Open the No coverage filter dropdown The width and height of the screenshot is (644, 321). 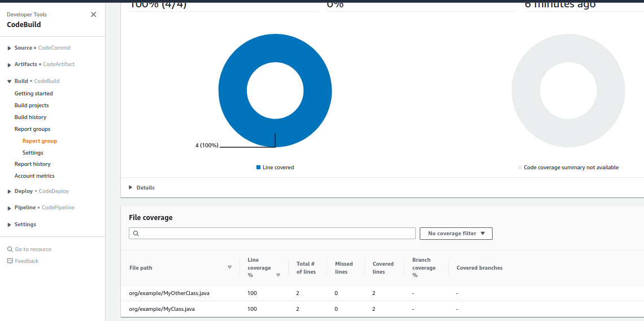pyautogui.click(x=456, y=234)
